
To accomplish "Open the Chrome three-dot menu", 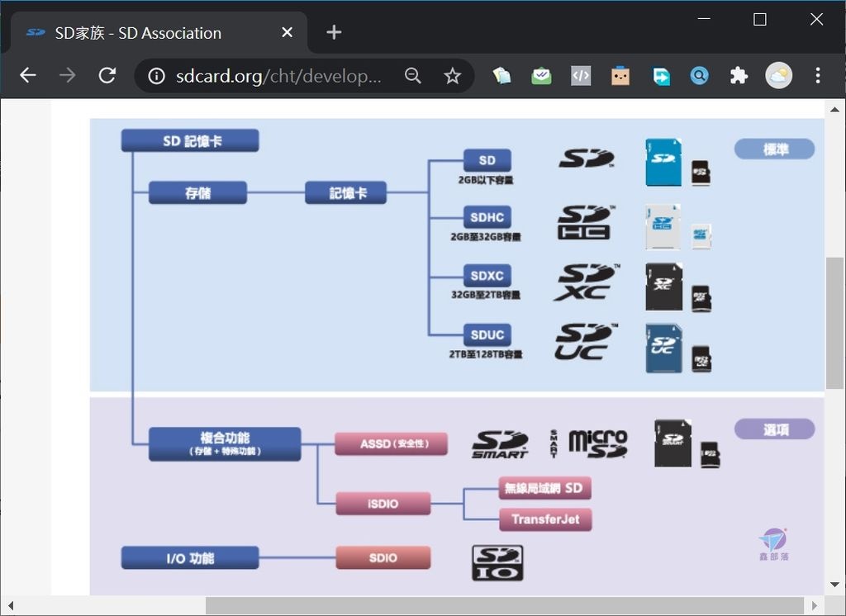I will tap(818, 75).
